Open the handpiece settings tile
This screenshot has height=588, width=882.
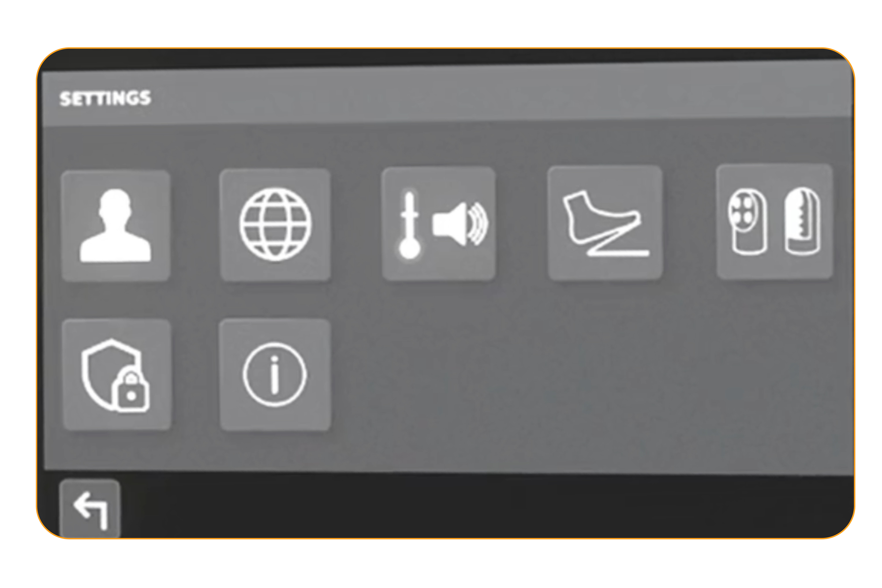pyautogui.click(x=774, y=222)
